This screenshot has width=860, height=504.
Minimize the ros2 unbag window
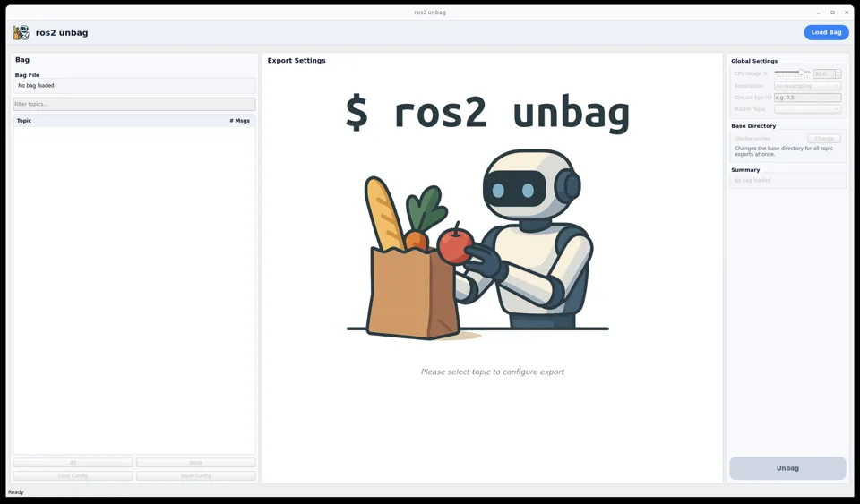[x=818, y=13]
